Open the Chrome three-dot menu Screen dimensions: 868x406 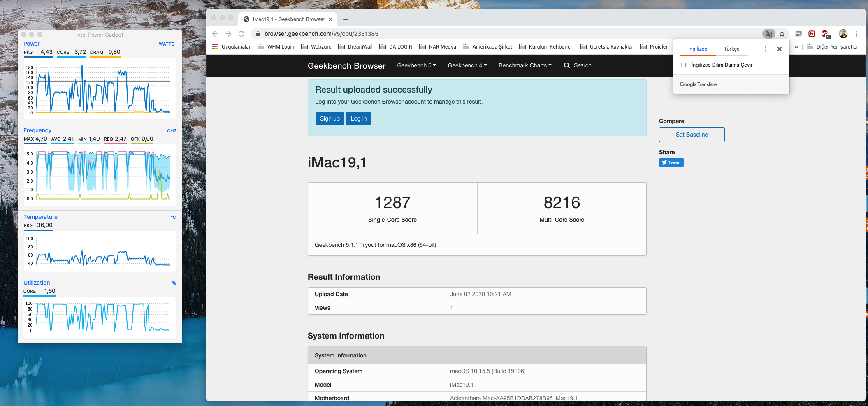856,34
